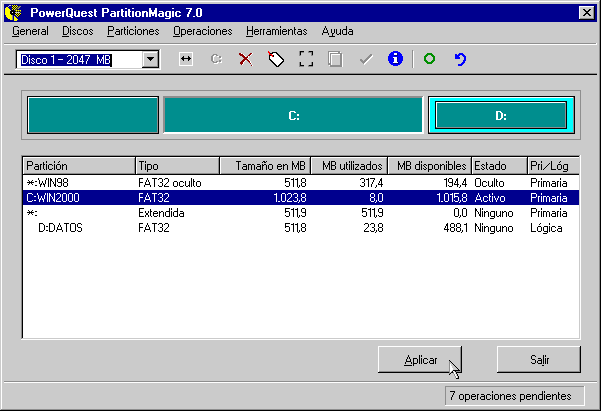Open the Operaciones menu
The image size is (601, 411).
click(x=202, y=31)
